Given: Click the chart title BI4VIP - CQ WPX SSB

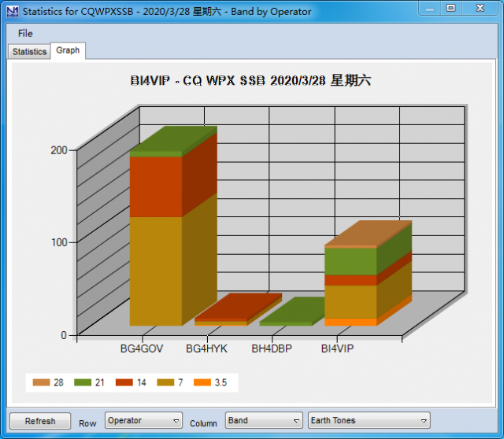Looking at the screenshot, I should [x=250, y=80].
